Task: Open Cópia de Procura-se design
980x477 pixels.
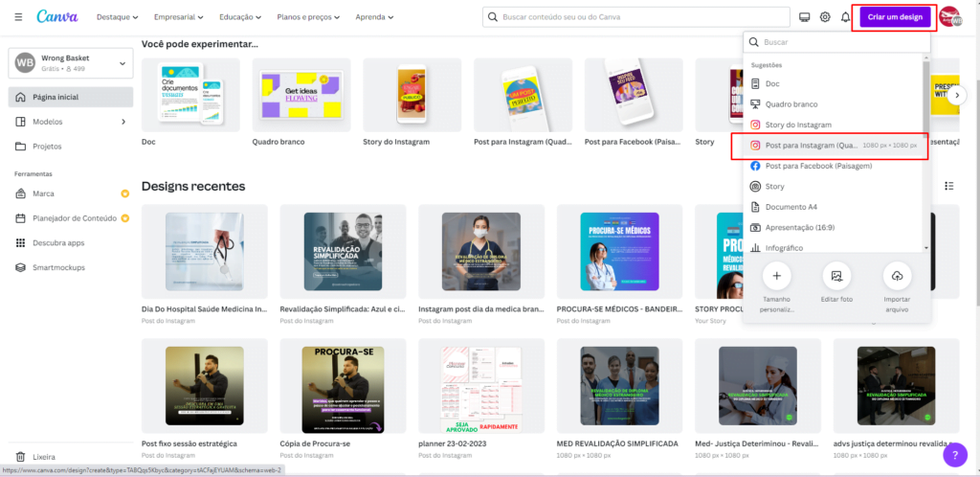Action: tap(344, 386)
